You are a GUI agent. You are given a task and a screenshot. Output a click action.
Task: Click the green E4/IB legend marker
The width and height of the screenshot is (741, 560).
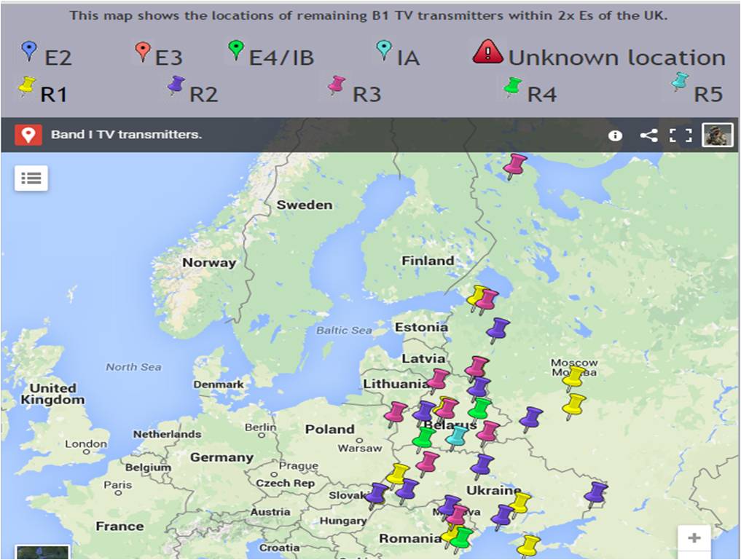tap(235, 50)
